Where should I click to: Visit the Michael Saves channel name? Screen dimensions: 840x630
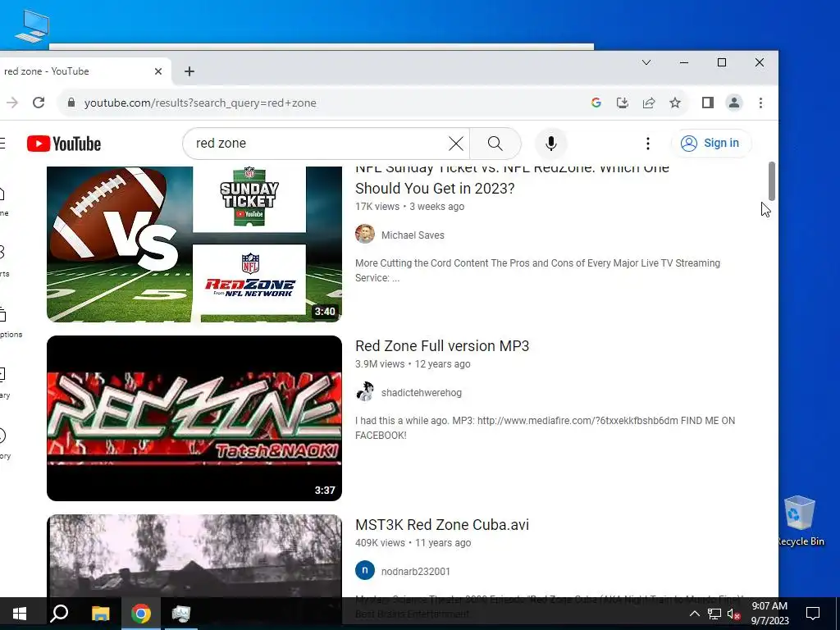click(x=413, y=235)
